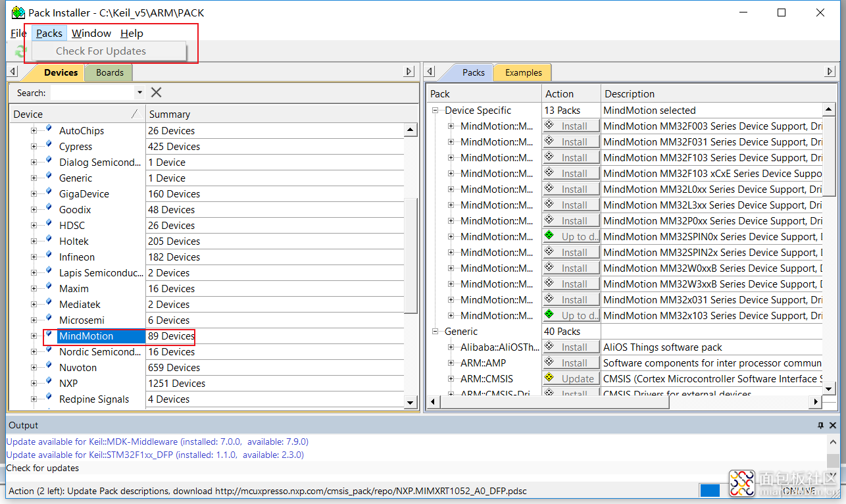Click the MDK-Middleware update available line
Viewport: 846px width, 504px height.
157,441
